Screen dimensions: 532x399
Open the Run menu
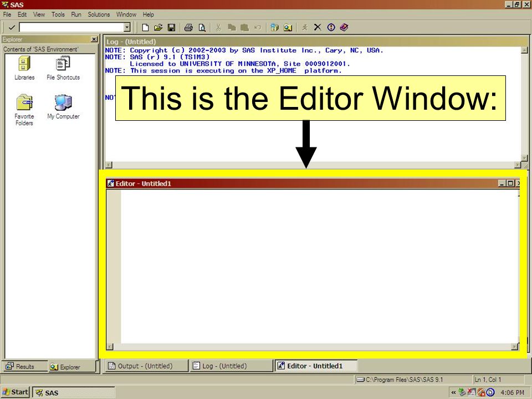(76, 14)
